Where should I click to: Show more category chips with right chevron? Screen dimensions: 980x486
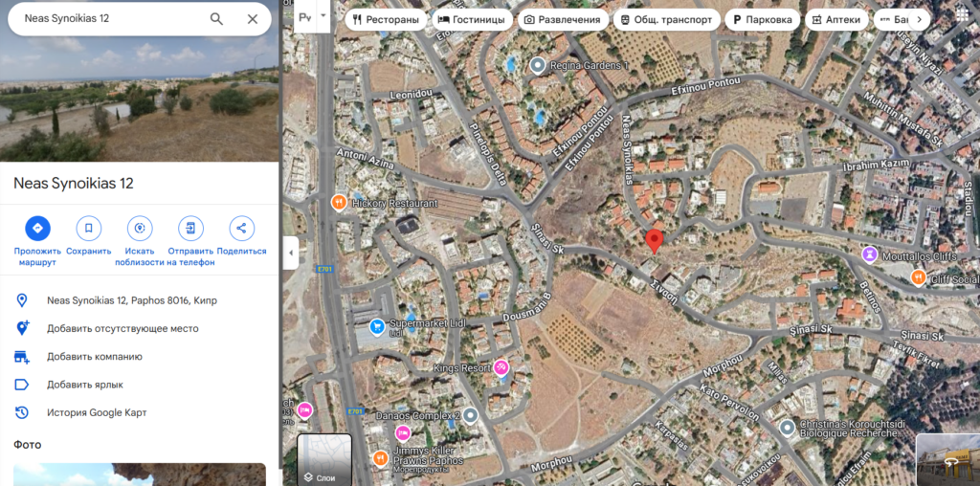pyautogui.click(x=919, y=19)
